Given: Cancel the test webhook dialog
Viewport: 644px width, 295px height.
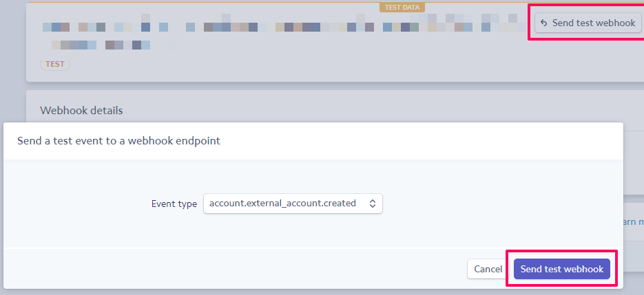Looking at the screenshot, I should pos(488,269).
